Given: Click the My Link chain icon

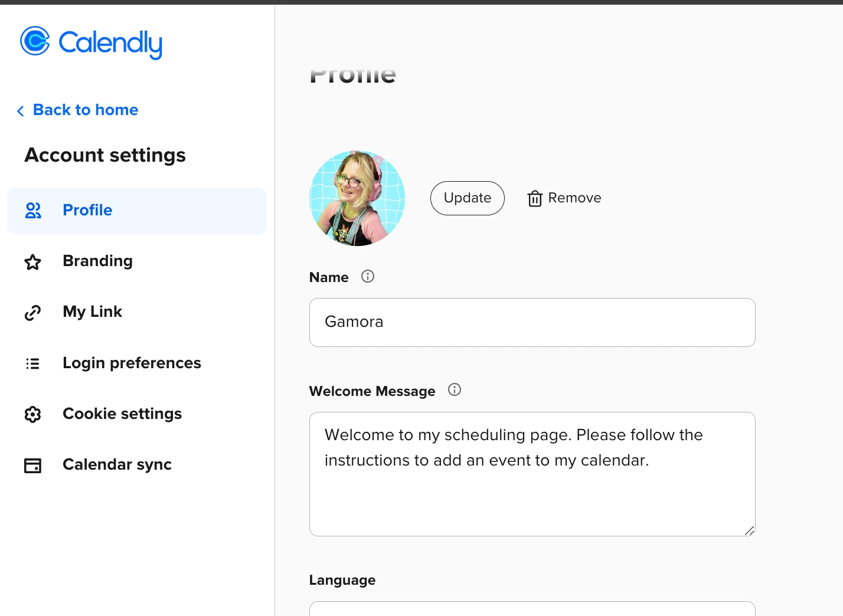Looking at the screenshot, I should (32, 313).
